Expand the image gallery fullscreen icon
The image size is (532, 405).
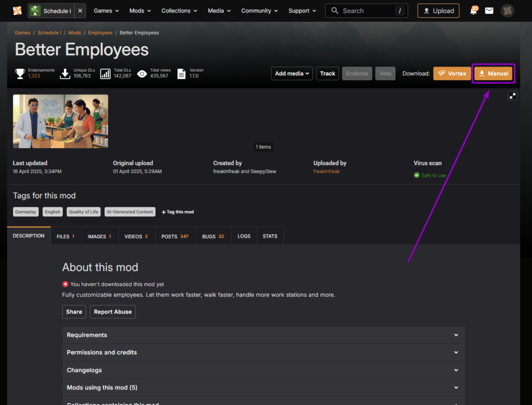point(512,96)
